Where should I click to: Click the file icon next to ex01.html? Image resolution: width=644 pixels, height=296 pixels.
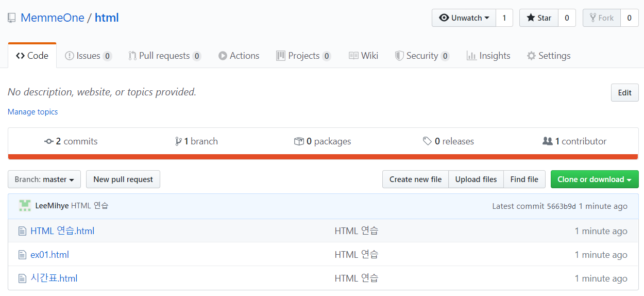pos(22,255)
